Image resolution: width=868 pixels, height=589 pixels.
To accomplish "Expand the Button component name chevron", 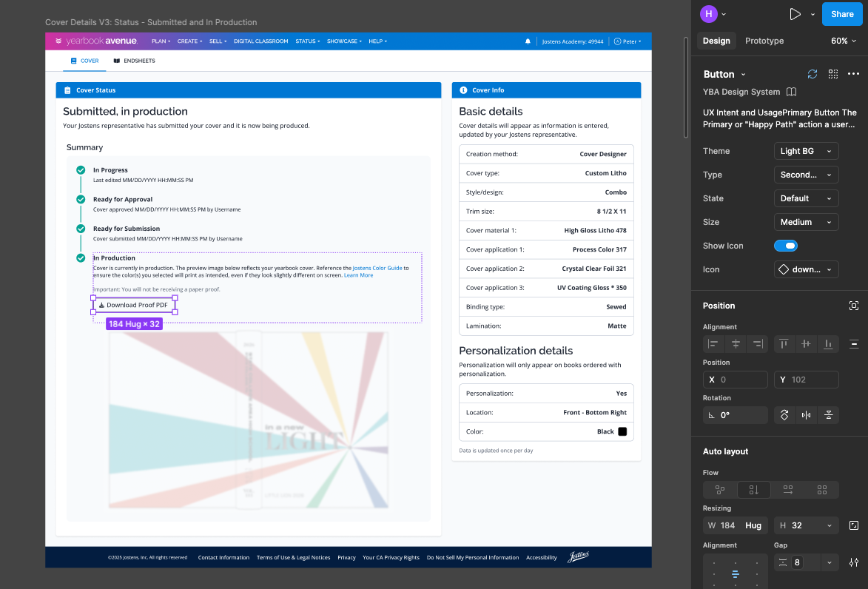I will (x=744, y=74).
